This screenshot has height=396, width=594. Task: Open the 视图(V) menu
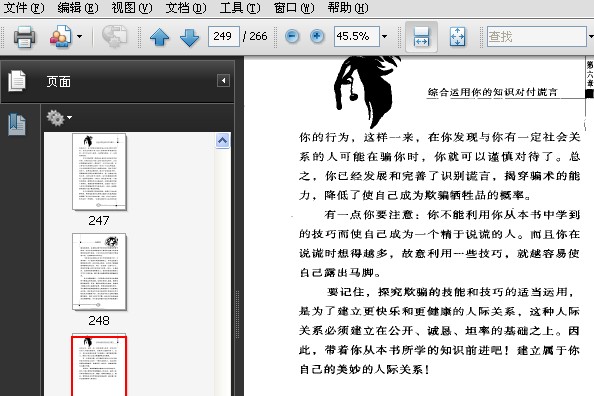click(132, 8)
